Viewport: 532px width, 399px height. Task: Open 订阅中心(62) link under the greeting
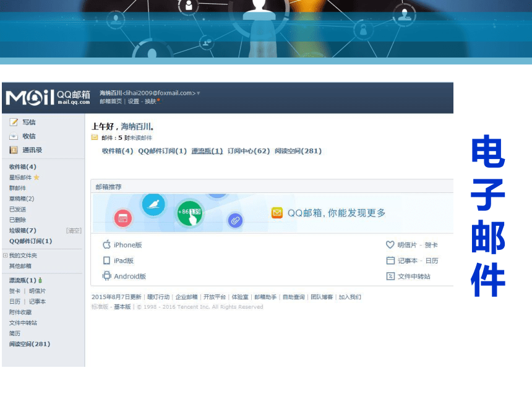pos(249,151)
